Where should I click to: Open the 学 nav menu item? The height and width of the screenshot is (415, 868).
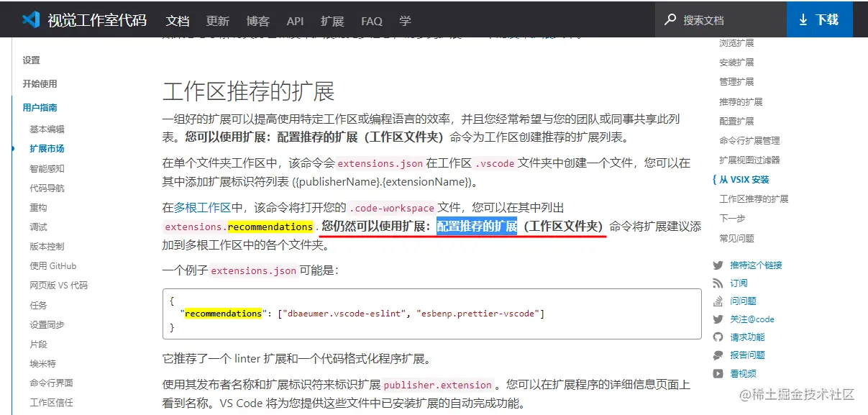coord(406,21)
